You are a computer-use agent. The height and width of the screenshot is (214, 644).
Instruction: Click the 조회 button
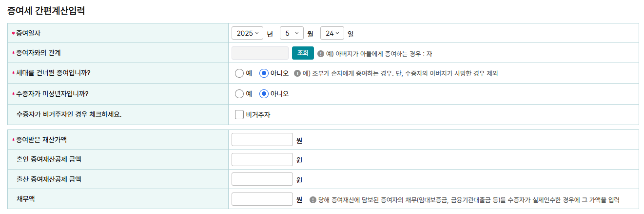coord(303,53)
